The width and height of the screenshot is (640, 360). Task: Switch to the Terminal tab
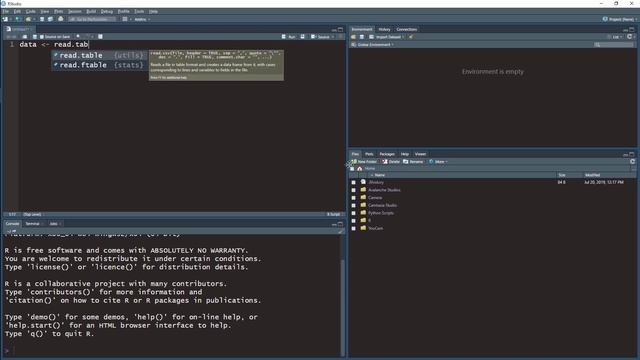32,224
